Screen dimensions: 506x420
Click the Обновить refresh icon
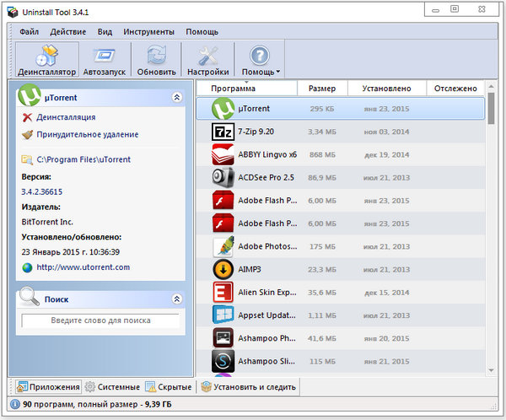tap(155, 61)
